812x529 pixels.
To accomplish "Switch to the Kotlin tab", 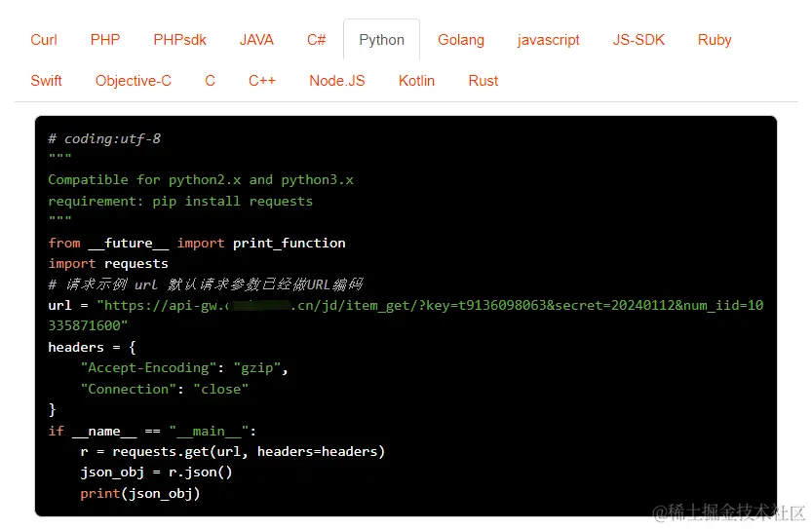I will [416, 81].
